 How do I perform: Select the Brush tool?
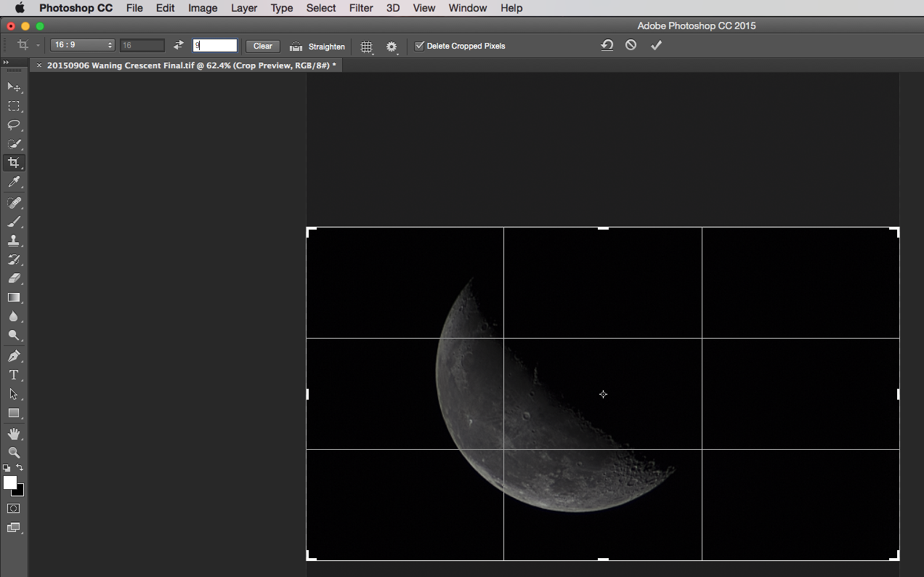pyautogui.click(x=14, y=222)
